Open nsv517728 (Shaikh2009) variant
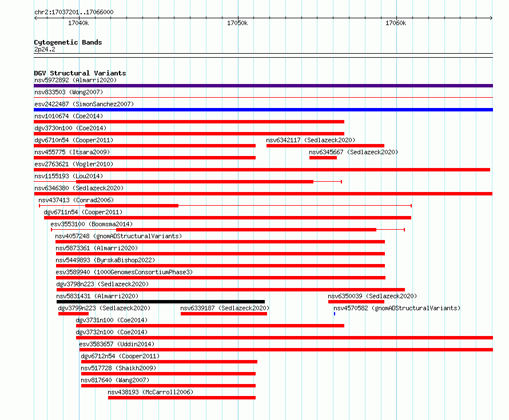 [118, 368]
